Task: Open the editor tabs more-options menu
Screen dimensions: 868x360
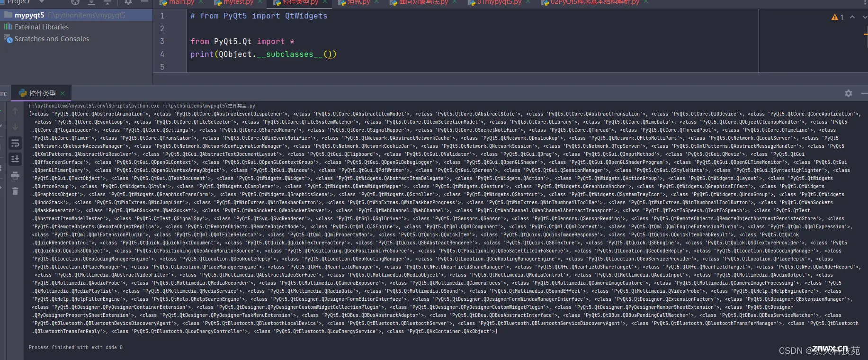Action: tap(865, 2)
